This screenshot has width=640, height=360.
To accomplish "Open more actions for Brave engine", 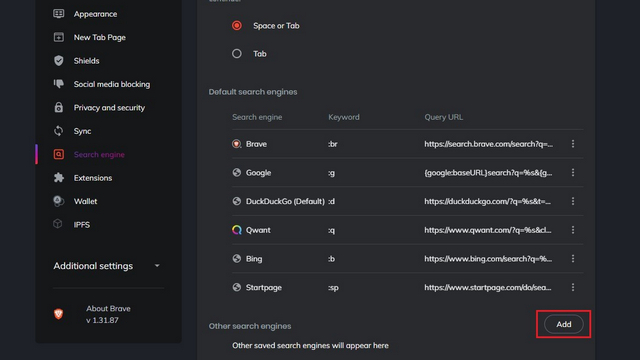I will (573, 144).
